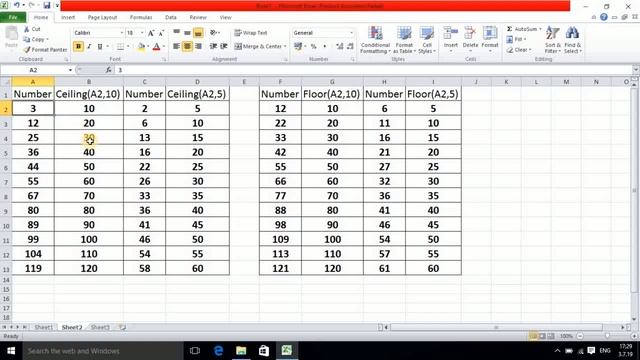The image size is (640, 360).
Task: Click the Cut scissors icon
Action: point(27,29)
